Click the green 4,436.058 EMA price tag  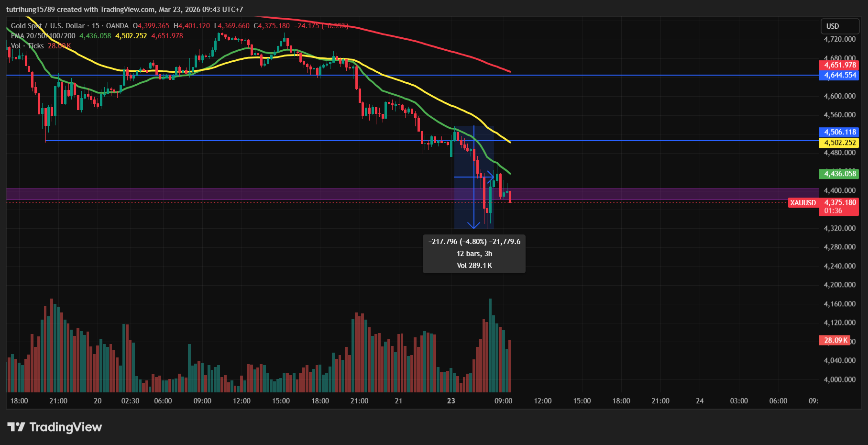(x=839, y=174)
